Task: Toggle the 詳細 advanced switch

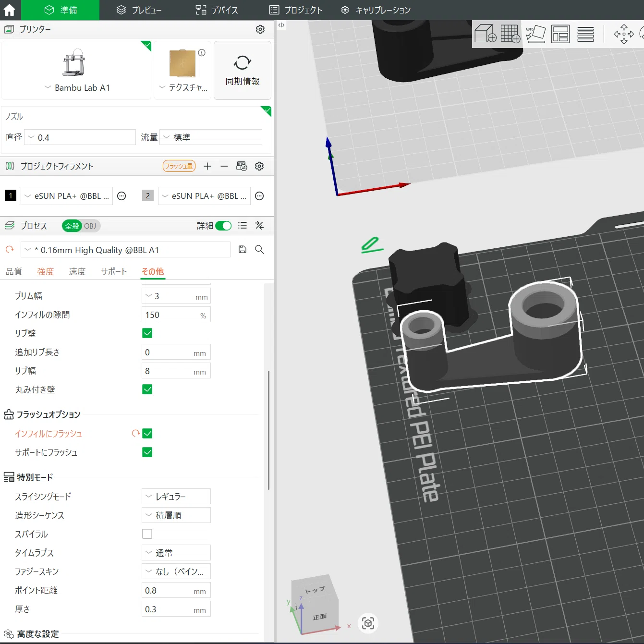Action: coord(223,226)
